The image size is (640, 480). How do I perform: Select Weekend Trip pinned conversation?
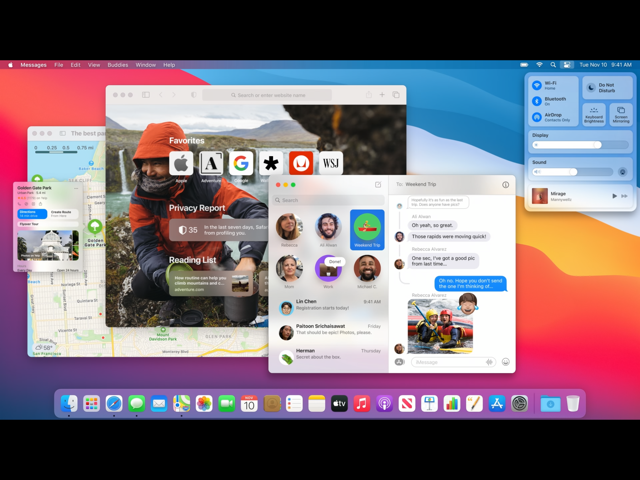(x=367, y=230)
